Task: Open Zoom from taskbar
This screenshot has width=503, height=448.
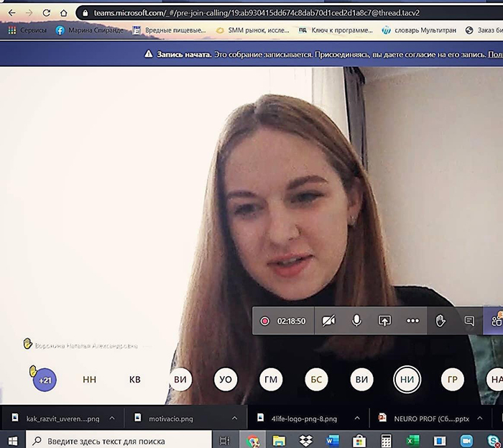Action: click(466, 441)
